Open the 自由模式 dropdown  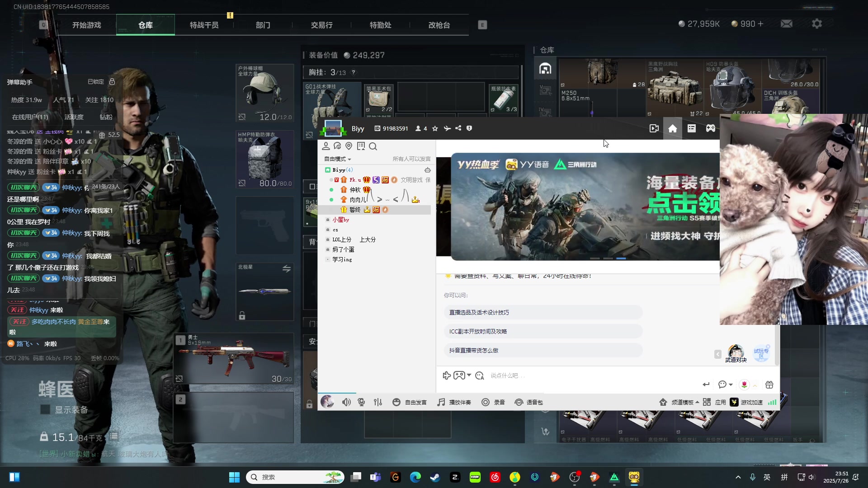click(x=337, y=159)
